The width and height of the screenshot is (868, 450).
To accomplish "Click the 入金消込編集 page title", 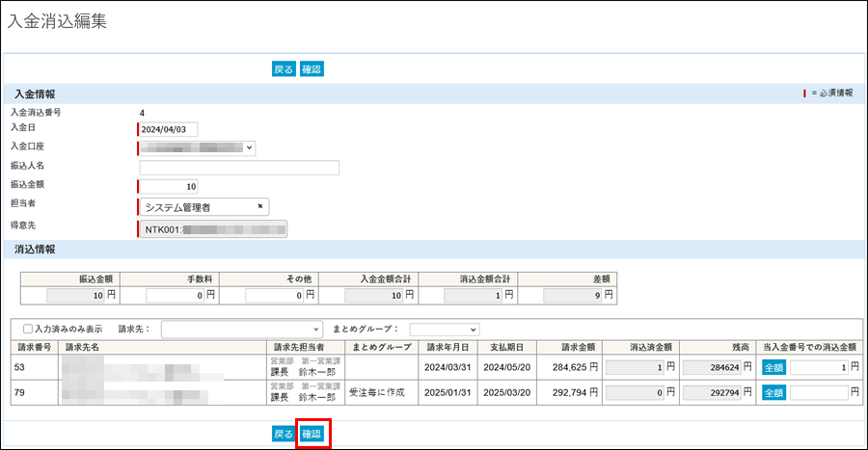I will pyautogui.click(x=57, y=21).
